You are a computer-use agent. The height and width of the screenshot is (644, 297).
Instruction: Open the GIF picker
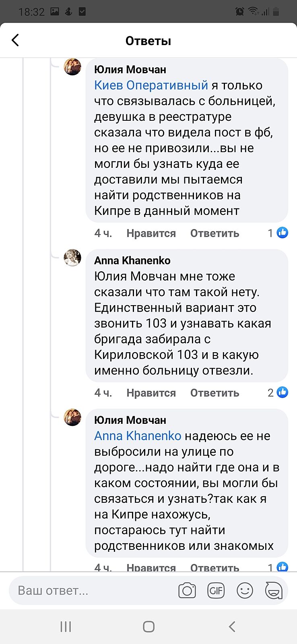click(x=216, y=590)
